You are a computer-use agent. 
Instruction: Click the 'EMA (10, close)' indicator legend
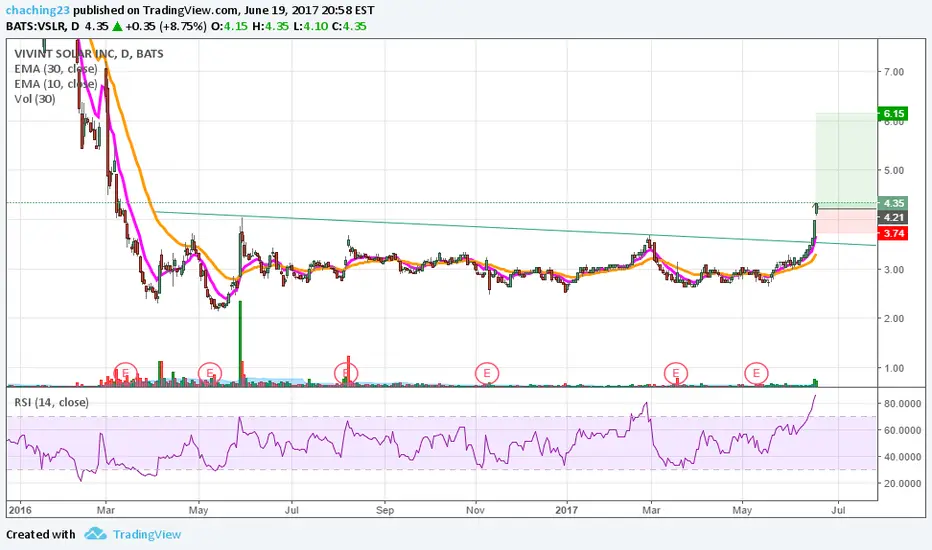[x=56, y=84]
